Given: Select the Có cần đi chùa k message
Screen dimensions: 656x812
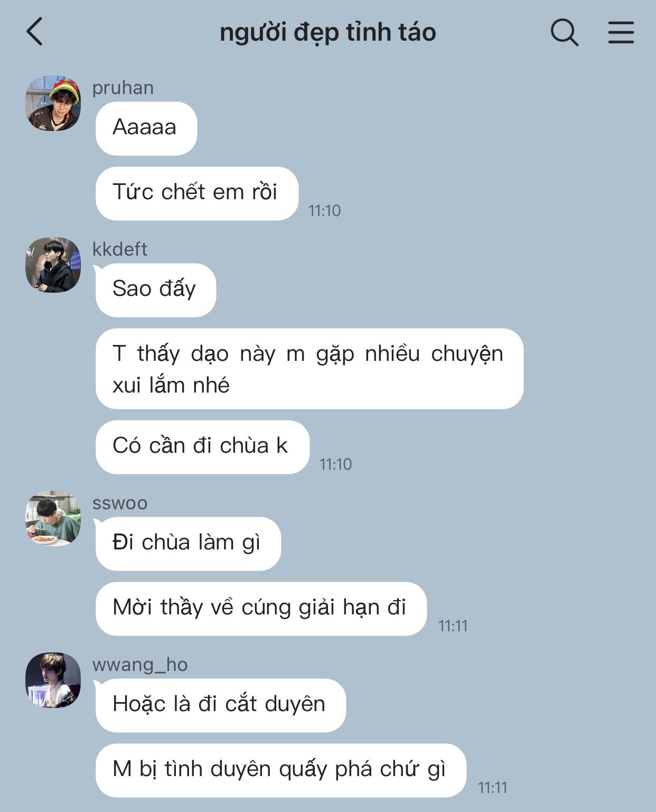Looking at the screenshot, I should click(202, 447).
